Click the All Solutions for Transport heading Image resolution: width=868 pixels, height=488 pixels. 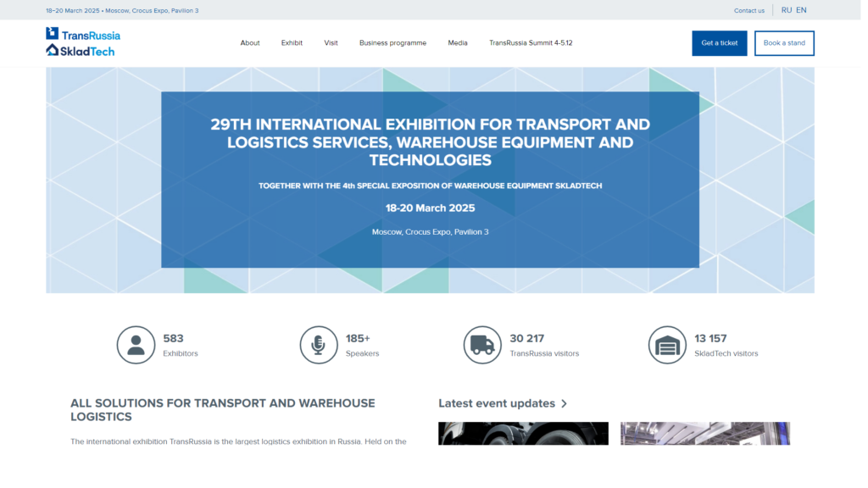[223, 410]
